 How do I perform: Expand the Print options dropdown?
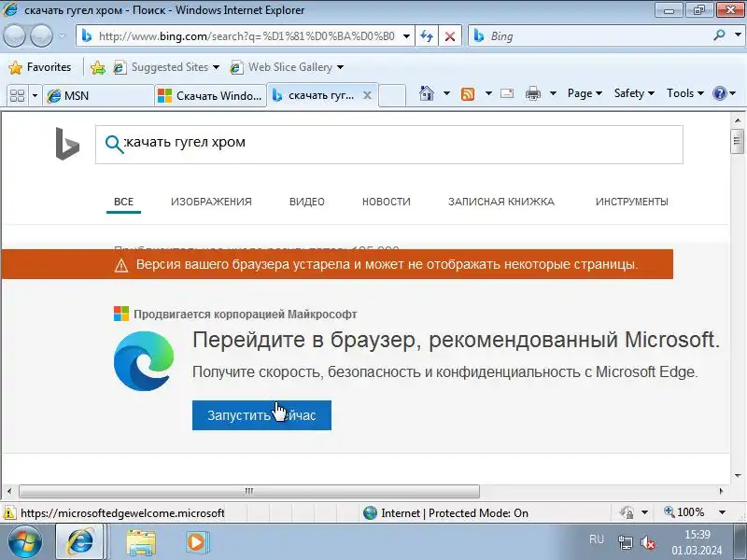pyautogui.click(x=553, y=93)
